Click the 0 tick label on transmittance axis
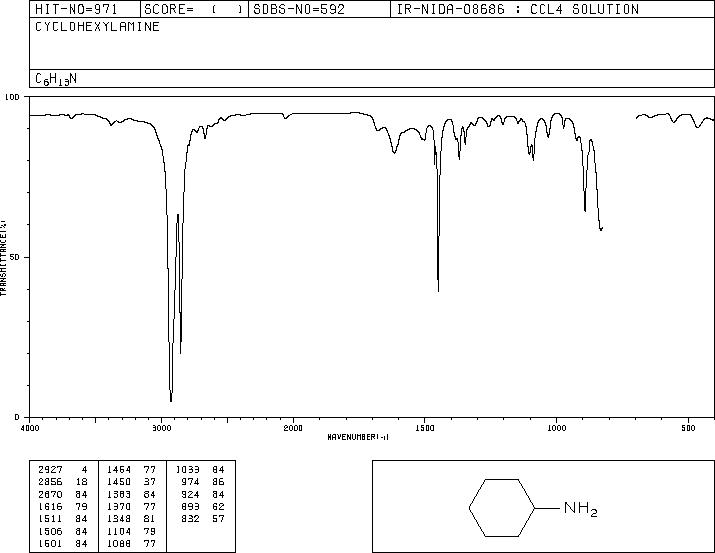This screenshot has width=715, height=553. click(x=17, y=417)
